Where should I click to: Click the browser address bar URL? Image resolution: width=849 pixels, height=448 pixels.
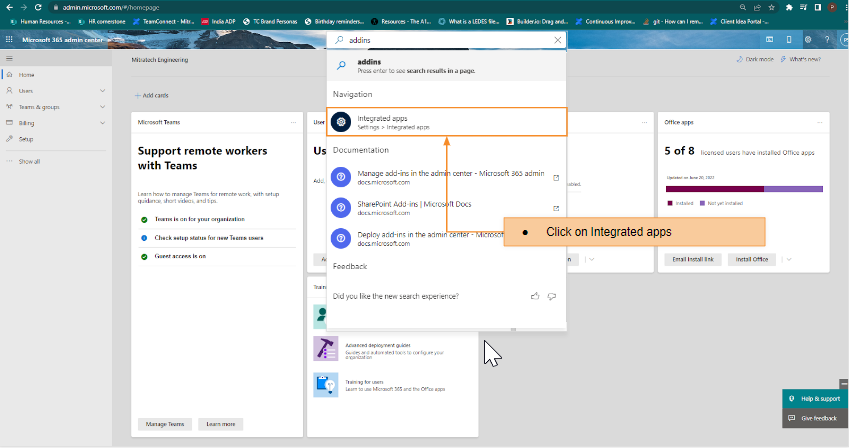point(111,8)
